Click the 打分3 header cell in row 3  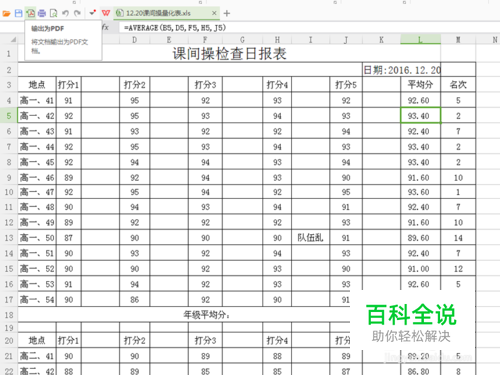[205, 85]
